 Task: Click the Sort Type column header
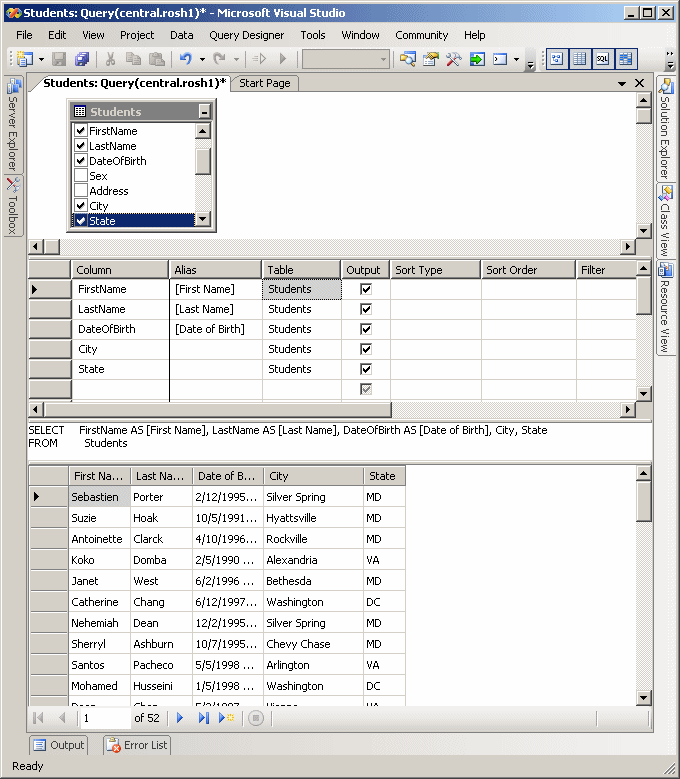(435, 270)
